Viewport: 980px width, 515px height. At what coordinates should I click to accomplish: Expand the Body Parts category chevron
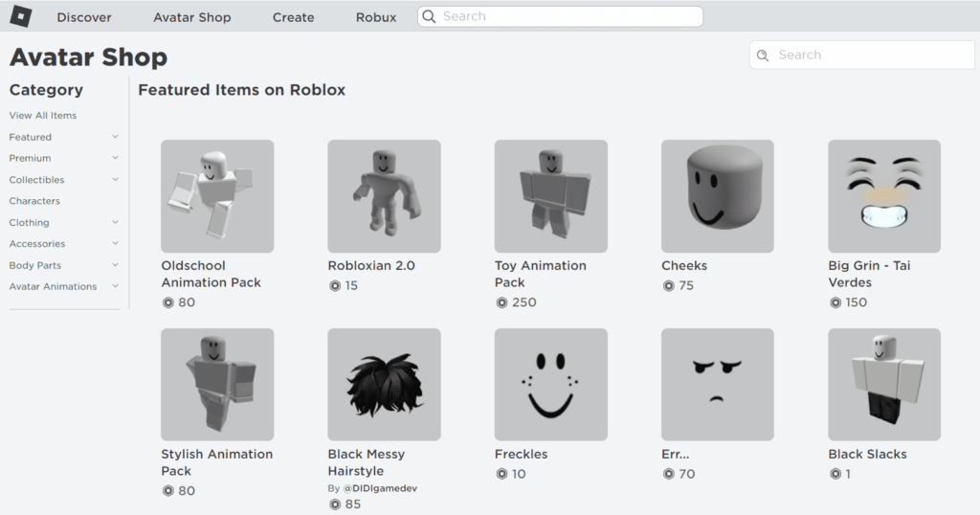pos(115,265)
